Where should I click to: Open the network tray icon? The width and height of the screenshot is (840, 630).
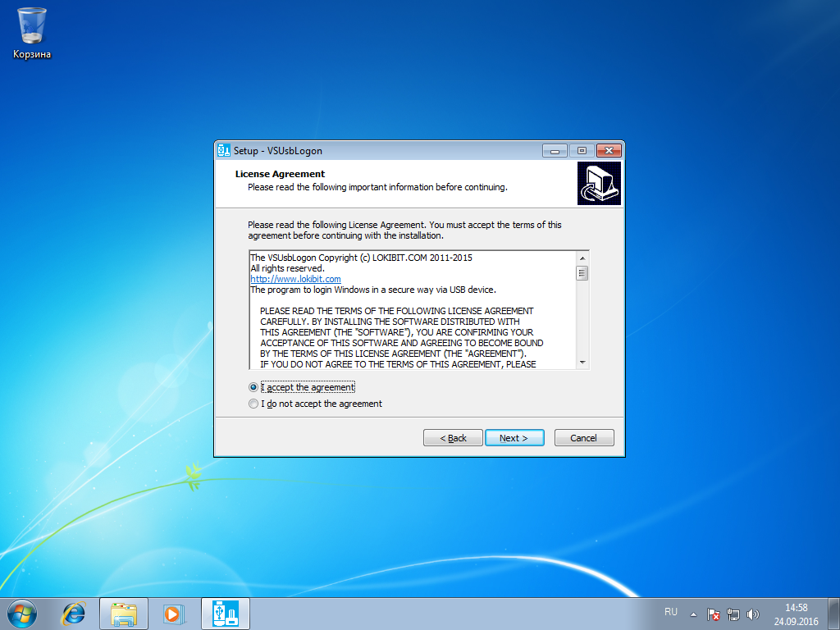733,614
